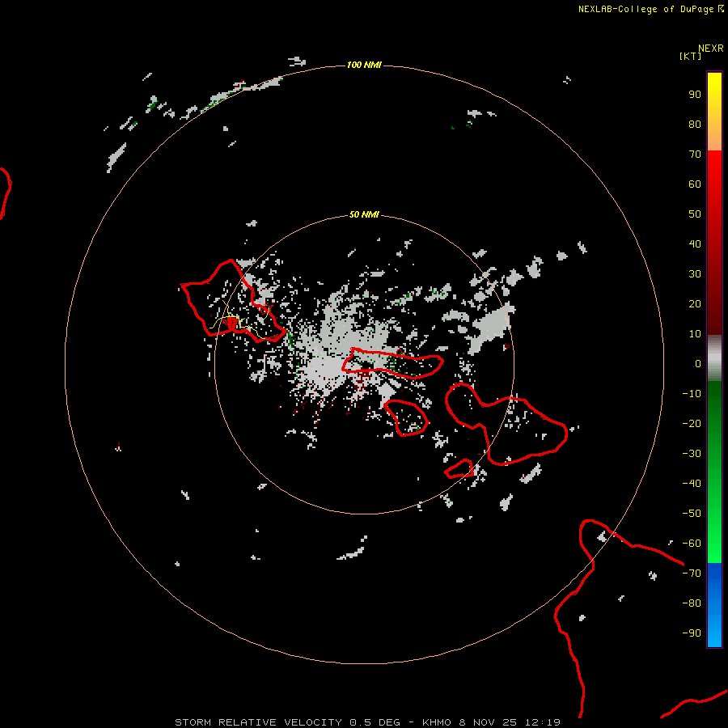This screenshot has height=728, width=728.
Task: Click the -50 knot scale label
Action: pos(692,514)
